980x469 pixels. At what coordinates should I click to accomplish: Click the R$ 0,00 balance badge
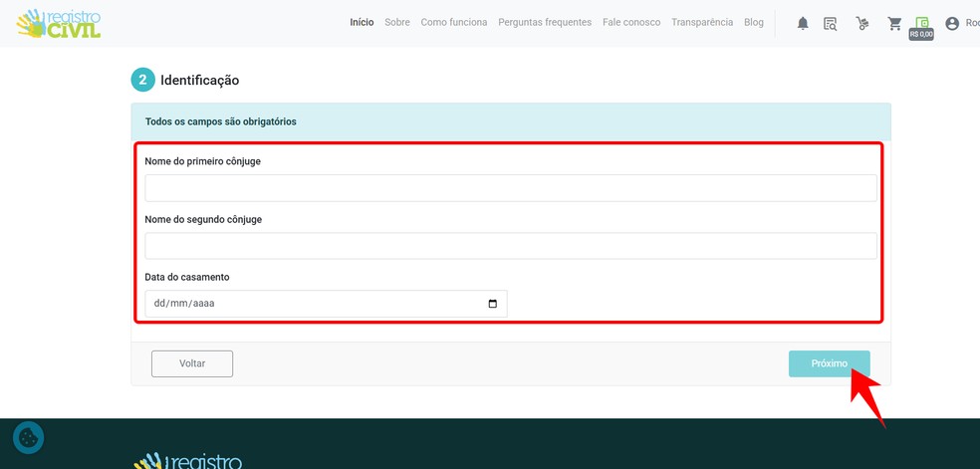[921, 35]
